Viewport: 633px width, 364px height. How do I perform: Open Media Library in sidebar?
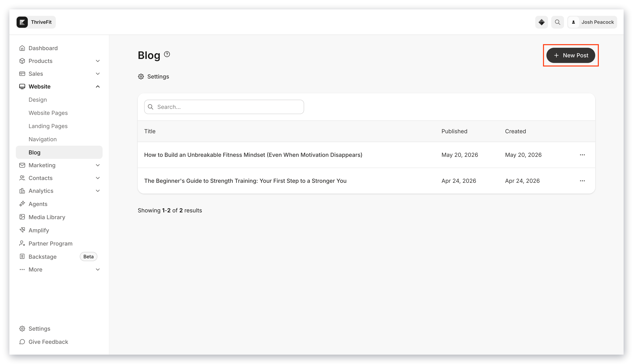59,217
